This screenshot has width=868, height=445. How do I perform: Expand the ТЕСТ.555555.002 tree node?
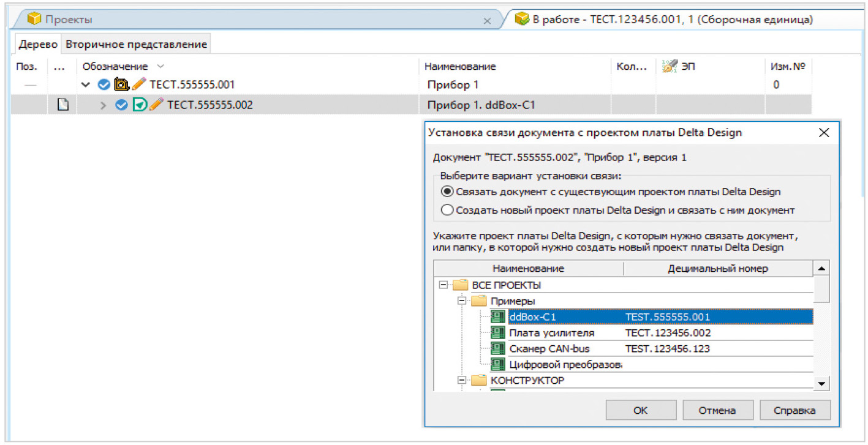tap(104, 105)
